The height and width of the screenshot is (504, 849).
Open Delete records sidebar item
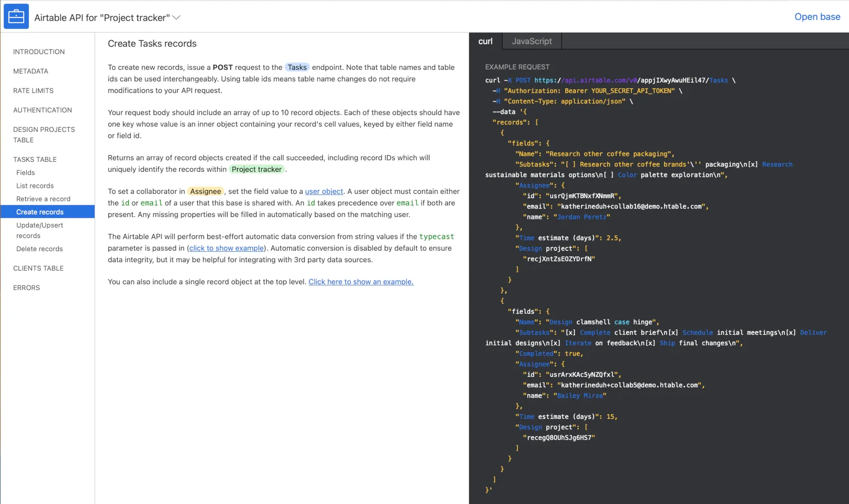[x=39, y=249]
